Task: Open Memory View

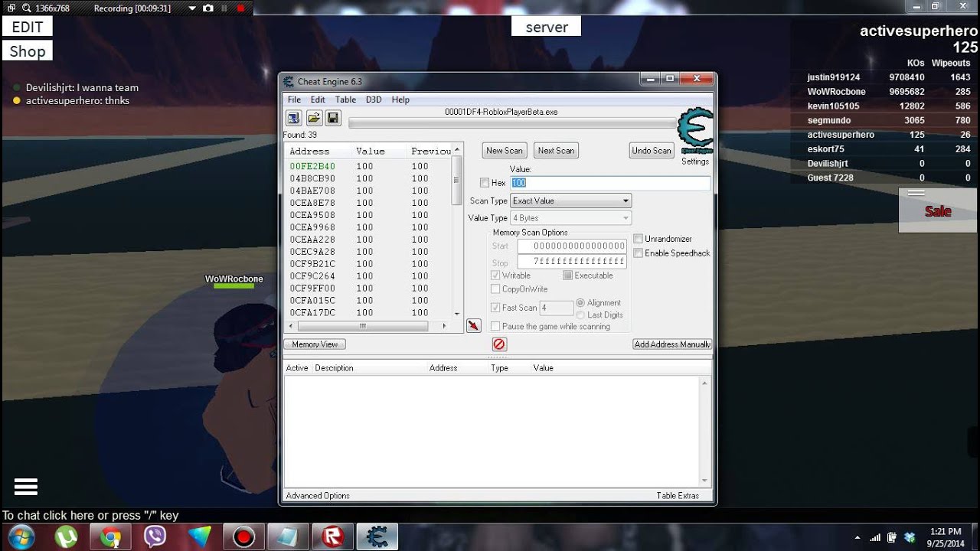Action: point(315,344)
